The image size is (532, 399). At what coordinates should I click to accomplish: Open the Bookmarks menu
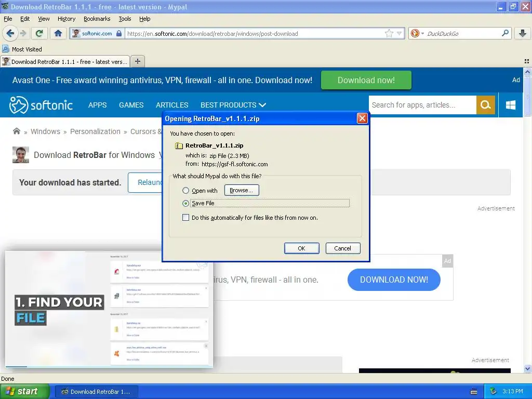coord(97,19)
